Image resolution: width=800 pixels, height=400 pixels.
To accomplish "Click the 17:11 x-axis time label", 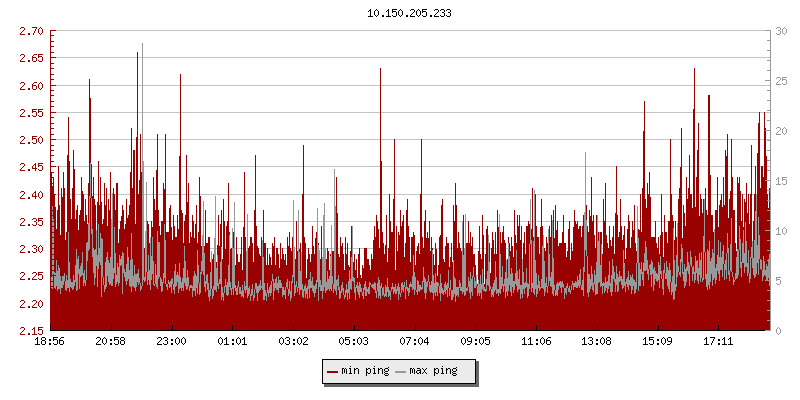I will click(x=718, y=342).
